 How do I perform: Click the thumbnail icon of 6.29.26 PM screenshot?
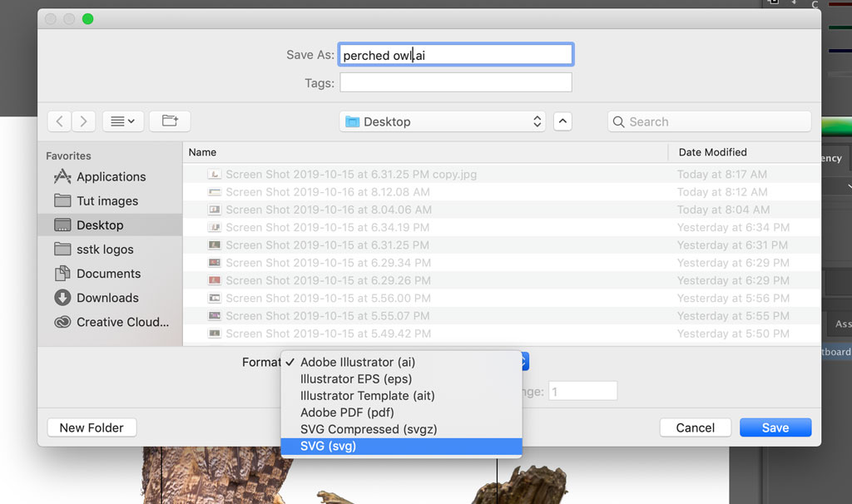click(215, 280)
